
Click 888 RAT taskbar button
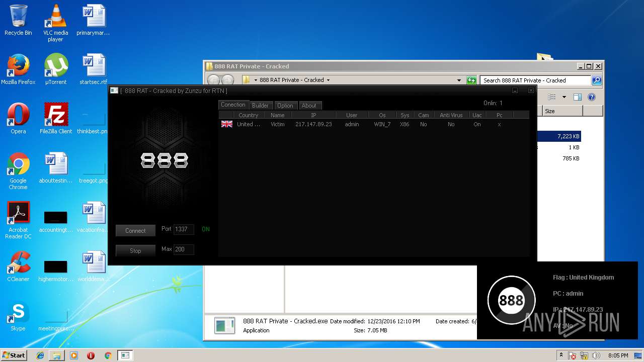tap(125, 355)
